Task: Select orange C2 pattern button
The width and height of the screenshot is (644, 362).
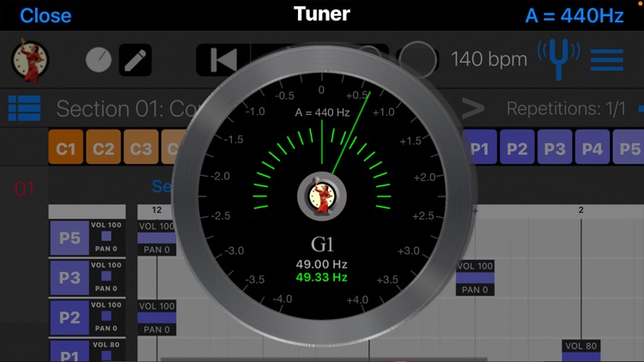Action: 104,148
